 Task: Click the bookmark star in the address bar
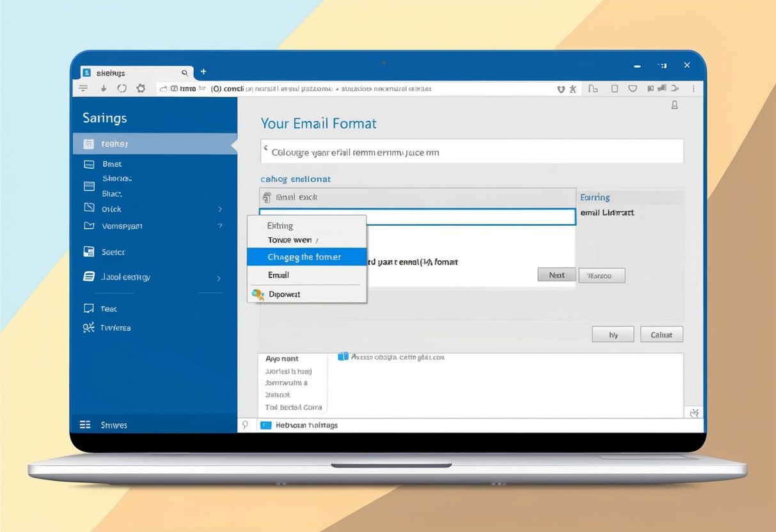click(561, 89)
